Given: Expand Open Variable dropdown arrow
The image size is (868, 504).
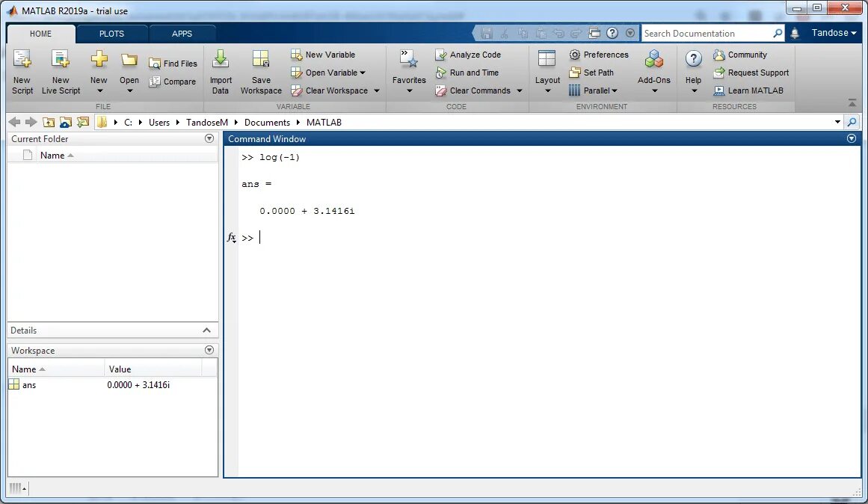Looking at the screenshot, I should coord(363,73).
